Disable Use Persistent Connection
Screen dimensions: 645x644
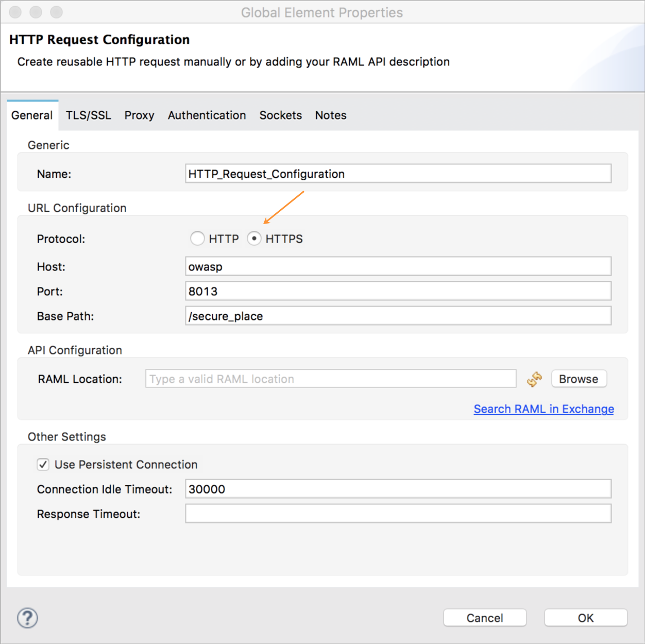pos(43,464)
